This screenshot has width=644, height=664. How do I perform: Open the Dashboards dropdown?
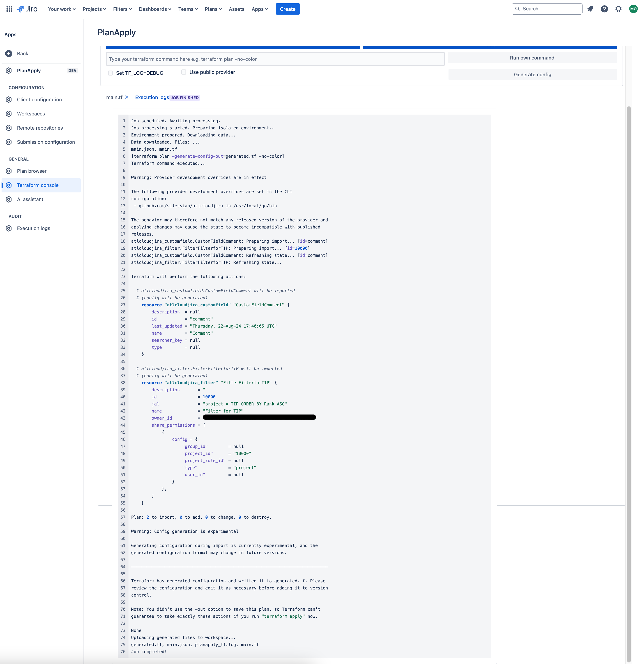click(x=155, y=9)
